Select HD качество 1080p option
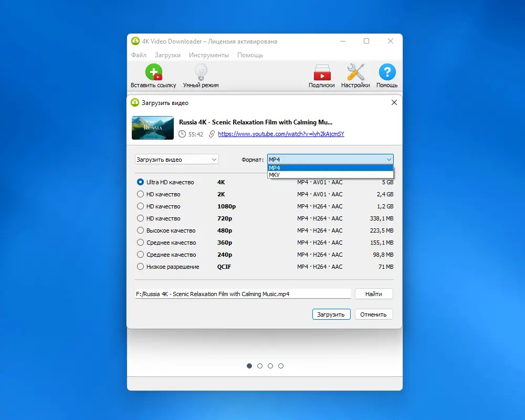The height and width of the screenshot is (420, 525). coord(140,206)
